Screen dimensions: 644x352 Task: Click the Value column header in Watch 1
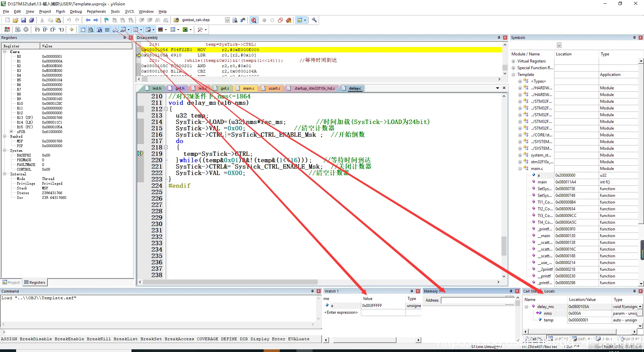[383, 299]
